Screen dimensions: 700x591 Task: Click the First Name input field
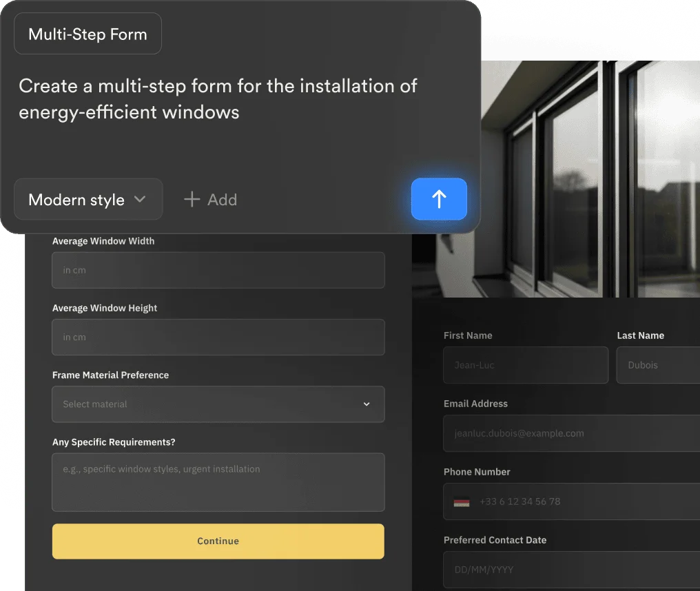(x=525, y=365)
